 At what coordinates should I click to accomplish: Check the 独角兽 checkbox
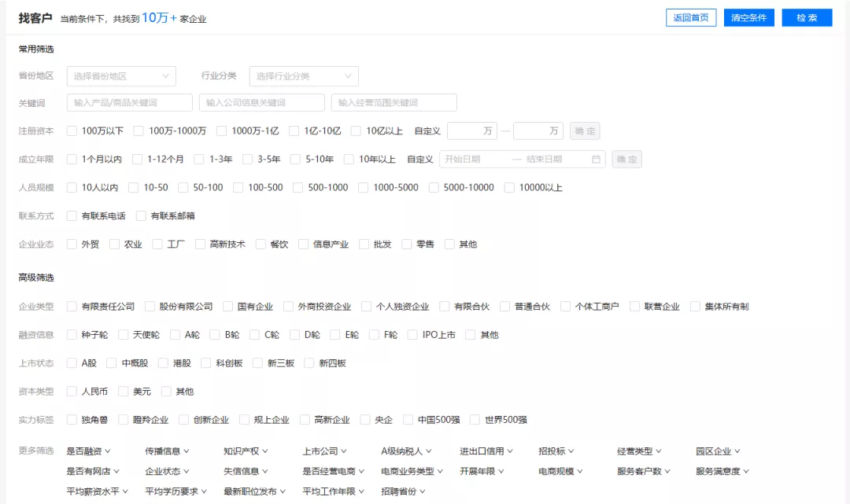[x=72, y=420]
